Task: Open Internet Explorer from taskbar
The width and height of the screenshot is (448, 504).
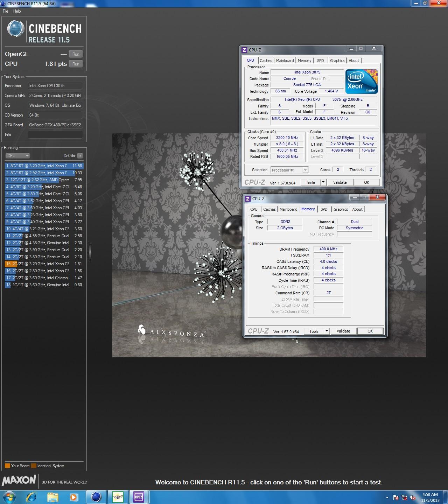Action: (32, 497)
